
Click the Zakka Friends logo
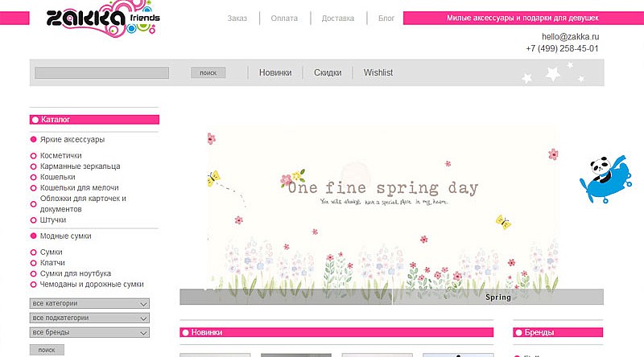[102, 20]
